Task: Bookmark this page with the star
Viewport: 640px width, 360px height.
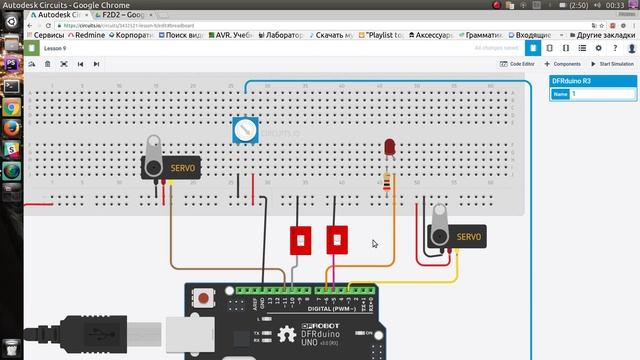Action: (x=602, y=25)
